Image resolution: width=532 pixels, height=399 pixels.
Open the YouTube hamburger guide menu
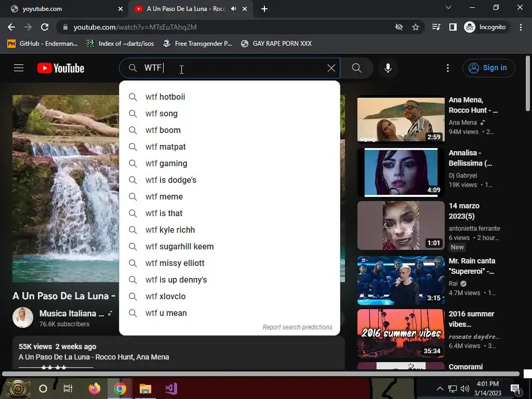[19, 68]
